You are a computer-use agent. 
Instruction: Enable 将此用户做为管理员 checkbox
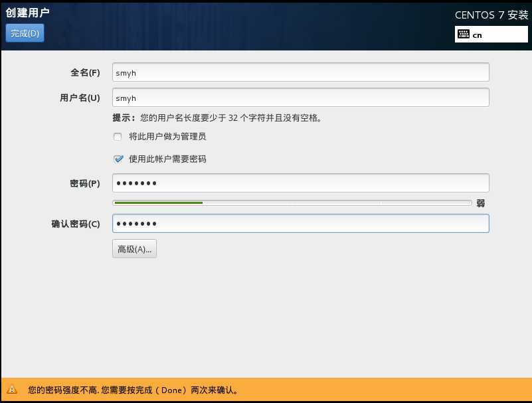coord(118,137)
